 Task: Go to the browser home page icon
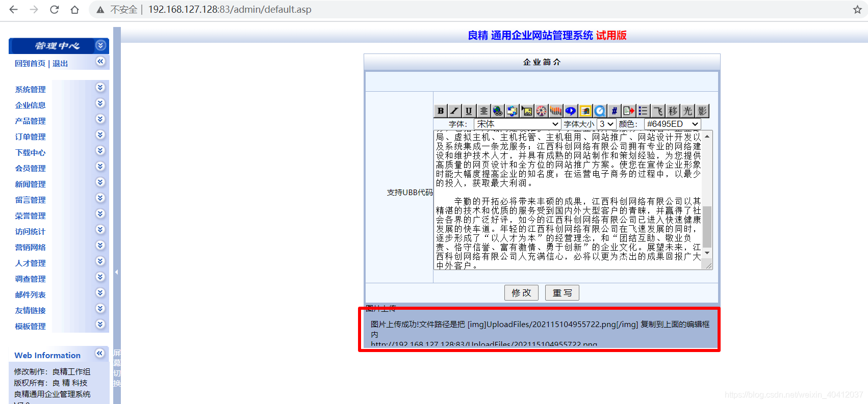click(74, 10)
